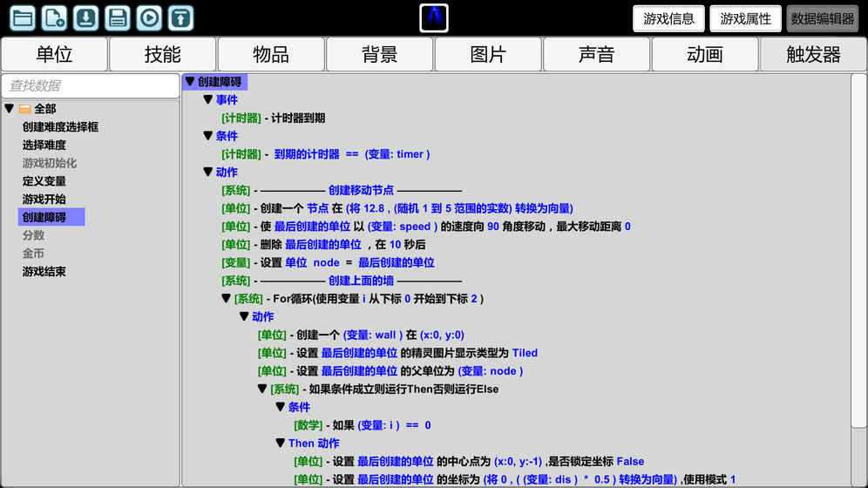Select comment line 创建移动节点
This screenshot has width=868, height=488.
coord(342,190)
